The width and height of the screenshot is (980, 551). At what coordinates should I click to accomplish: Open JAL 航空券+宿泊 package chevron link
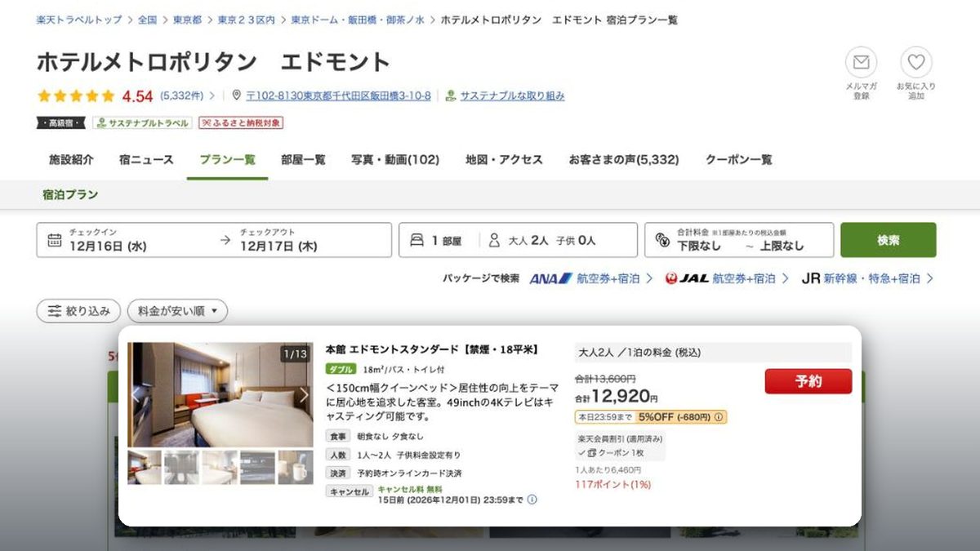785,278
